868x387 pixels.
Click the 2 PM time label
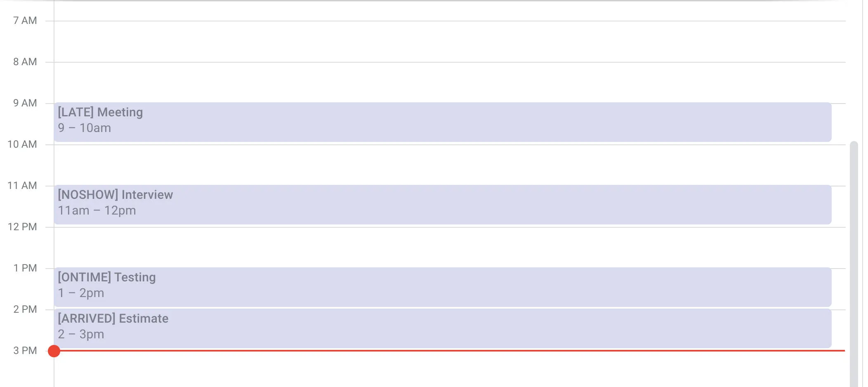[x=24, y=309]
